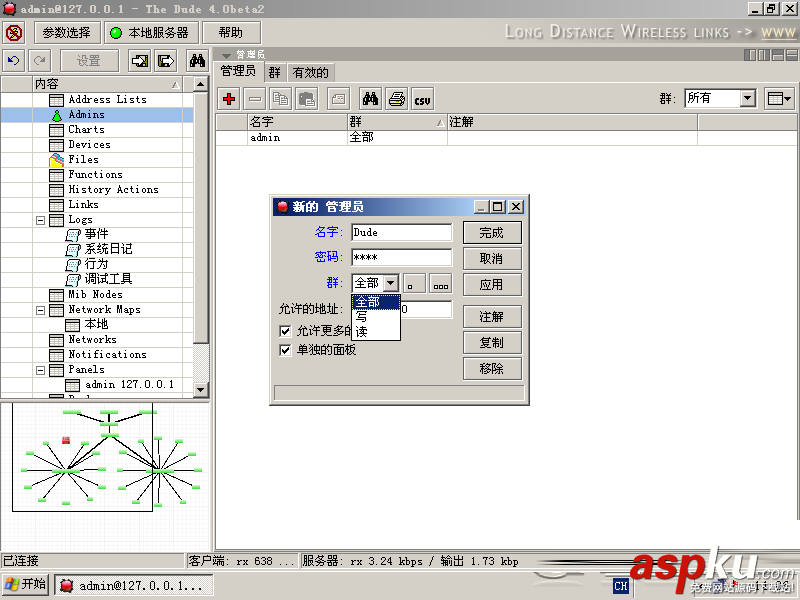Image resolution: width=800 pixels, height=600 pixels.
Task: Click the 密码 password input field
Action: tap(402, 257)
